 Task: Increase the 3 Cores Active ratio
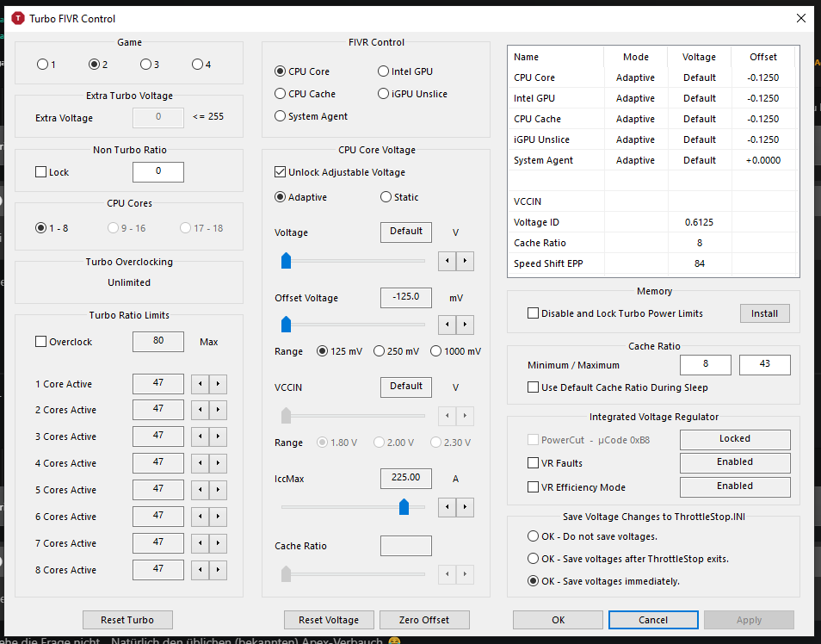(218, 437)
